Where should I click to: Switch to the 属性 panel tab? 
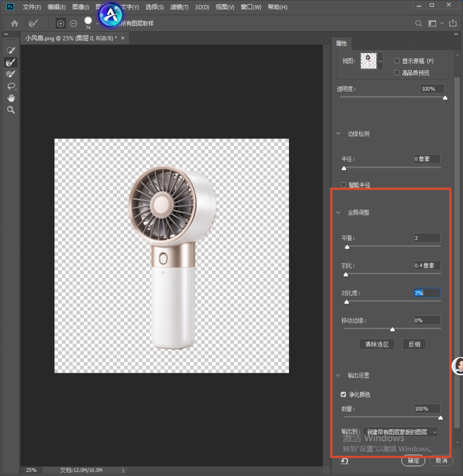pyautogui.click(x=341, y=43)
